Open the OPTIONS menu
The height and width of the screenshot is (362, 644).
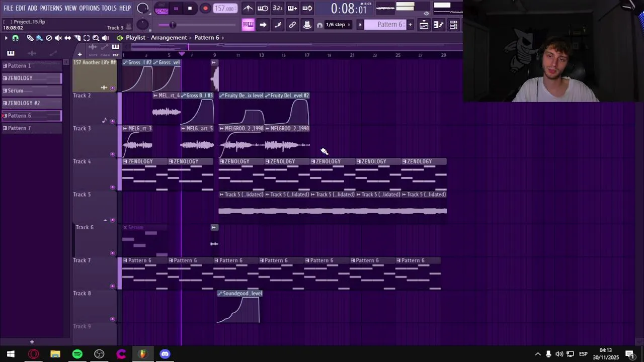[90, 8]
